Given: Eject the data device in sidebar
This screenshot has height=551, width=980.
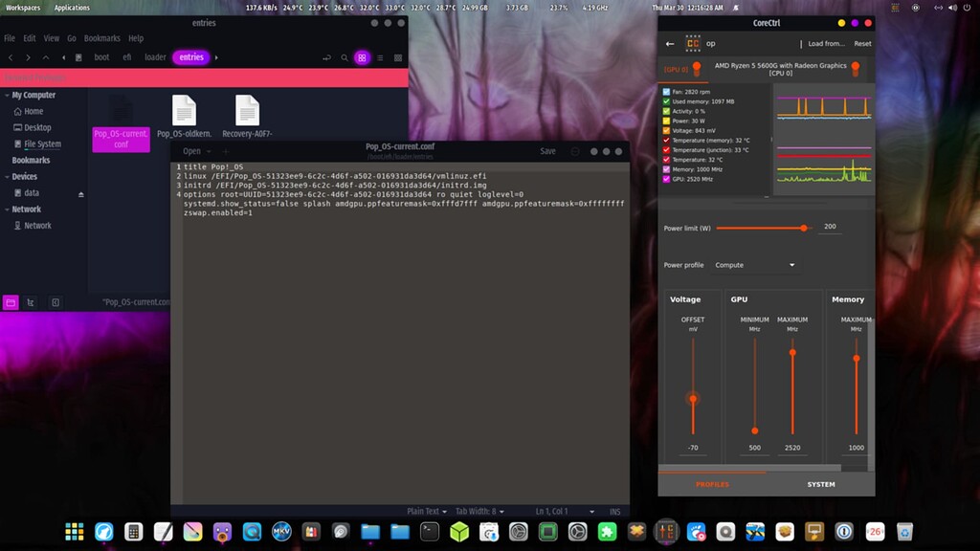Looking at the screenshot, I should click(81, 194).
